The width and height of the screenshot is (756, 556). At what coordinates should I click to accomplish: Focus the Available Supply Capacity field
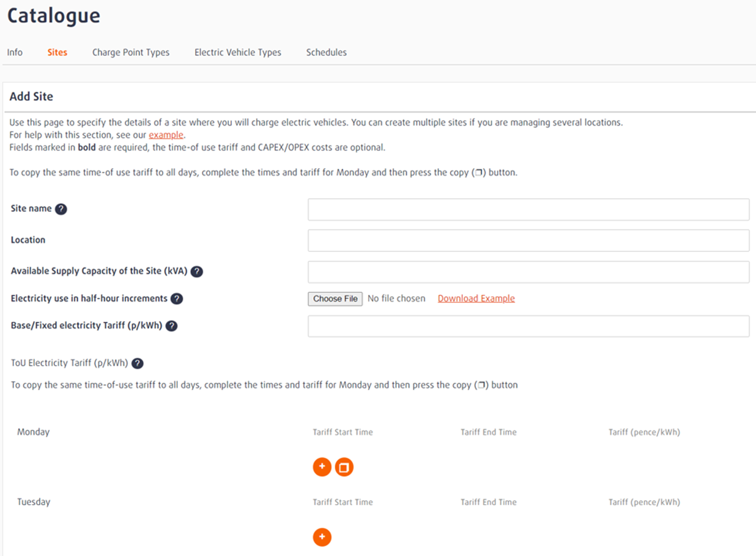coord(528,271)
